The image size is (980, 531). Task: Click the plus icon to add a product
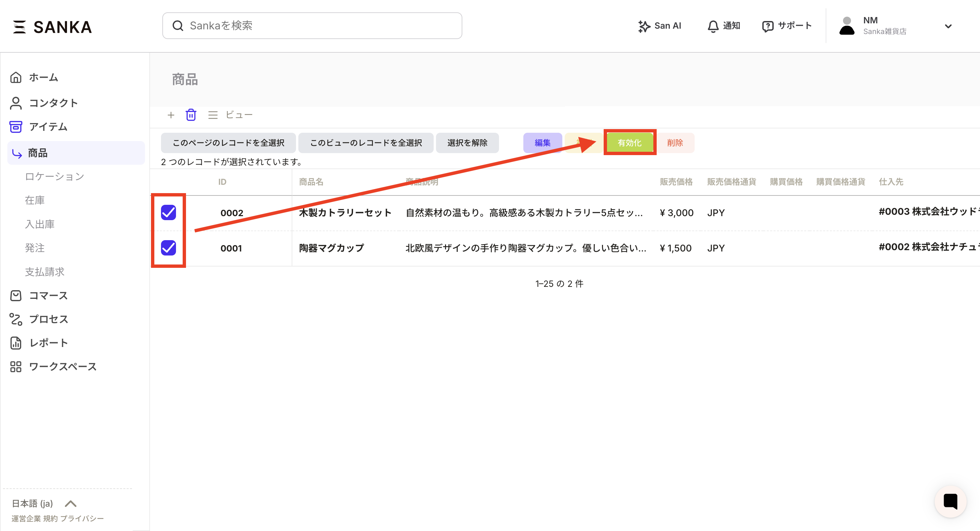click(x=171, y=115)
